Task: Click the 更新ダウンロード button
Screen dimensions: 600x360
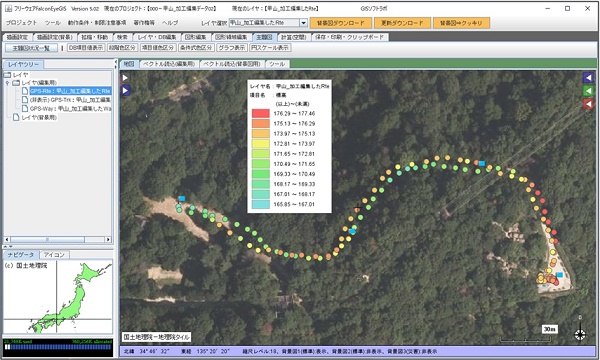Action: [402, 23]
